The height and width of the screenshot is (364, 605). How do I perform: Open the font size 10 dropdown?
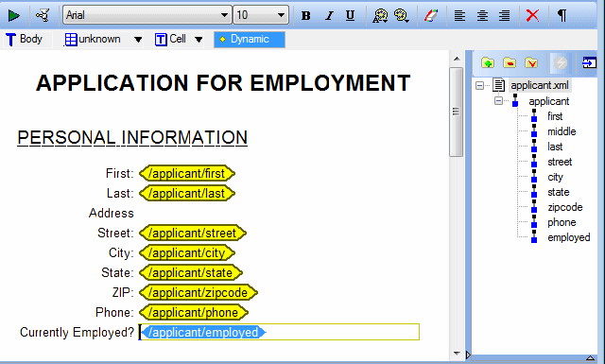pos(282,15)
